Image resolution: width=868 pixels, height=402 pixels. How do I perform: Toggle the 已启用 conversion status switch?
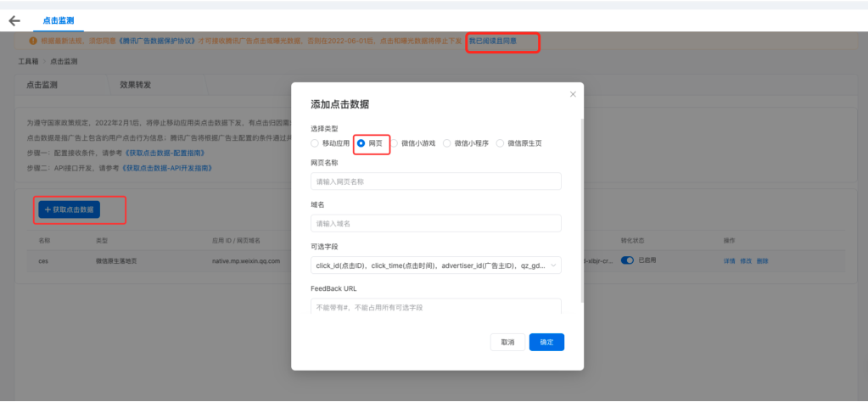pos(627,260)
